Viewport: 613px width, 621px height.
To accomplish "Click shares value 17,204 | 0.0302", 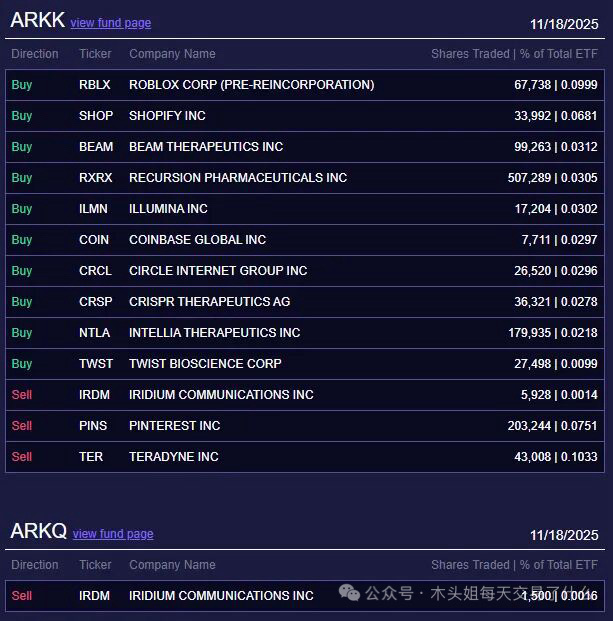I will coord(556,209).
